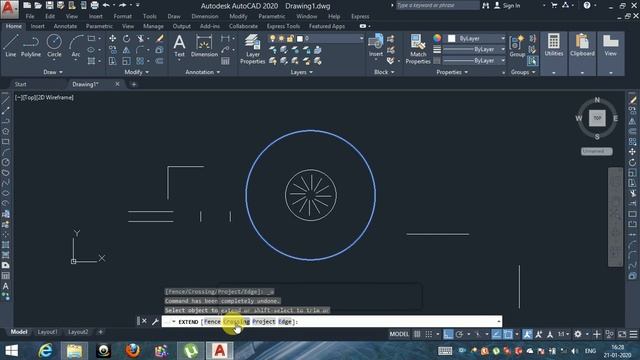Image resolution: width=640 pixels, height=360 pixels.
Task: Click the MODEL button in status bar
Action: [399, 334]
